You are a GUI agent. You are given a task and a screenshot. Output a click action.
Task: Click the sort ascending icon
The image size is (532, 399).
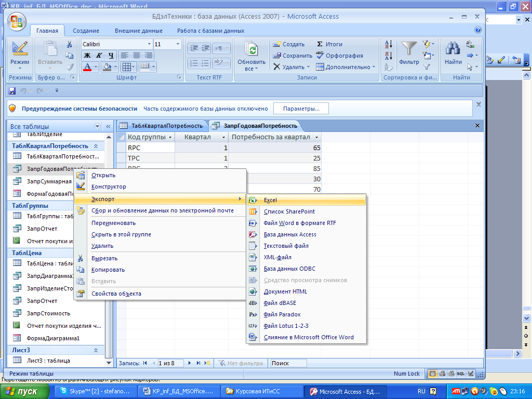tap(389, 44)
